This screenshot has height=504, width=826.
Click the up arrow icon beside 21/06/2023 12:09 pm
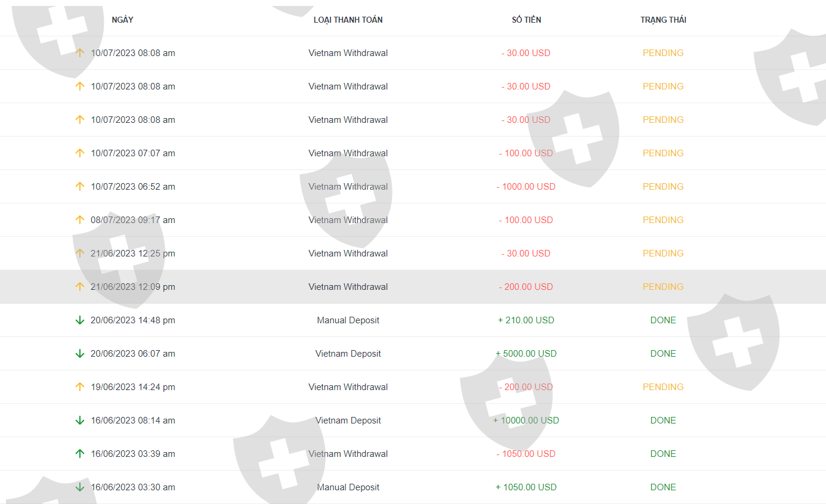[x=80, y=287]
